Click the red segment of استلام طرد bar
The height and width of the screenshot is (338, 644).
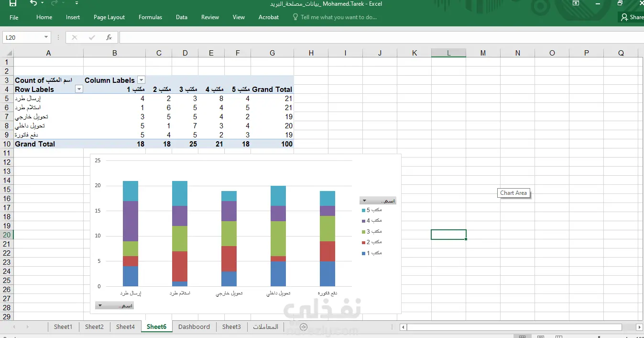(x=180, y=266)
